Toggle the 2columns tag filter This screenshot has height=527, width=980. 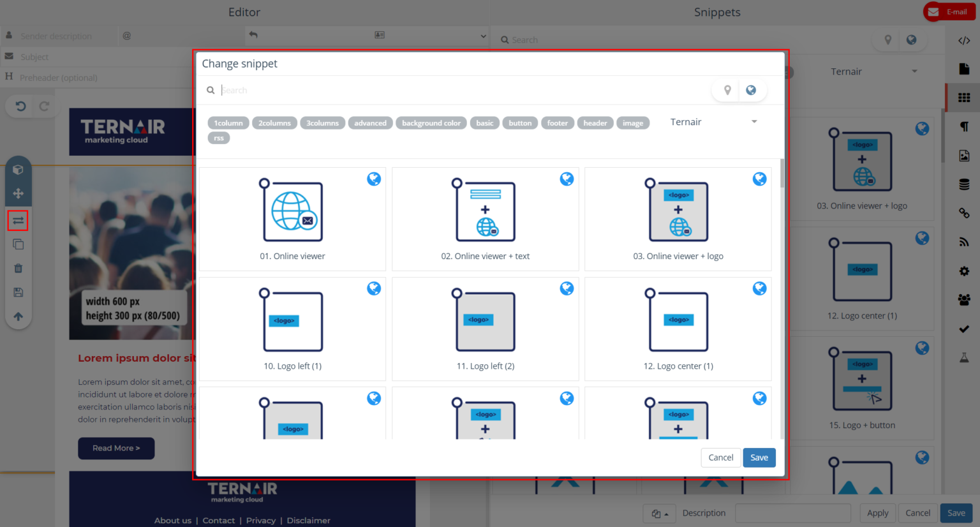pyautogui.click(x=274, y=123)
